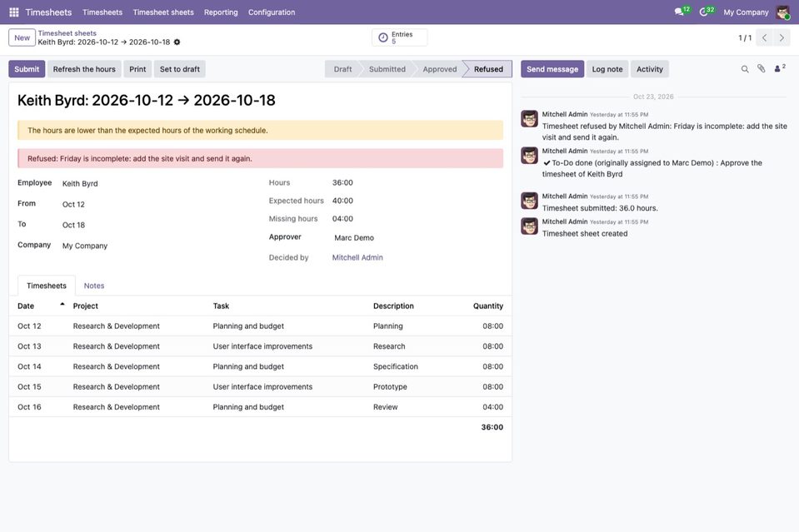The width and height of the screenshot is (799, 532).
Task: Search messages with the magnifier icon
Action: (x=745, y=69)
